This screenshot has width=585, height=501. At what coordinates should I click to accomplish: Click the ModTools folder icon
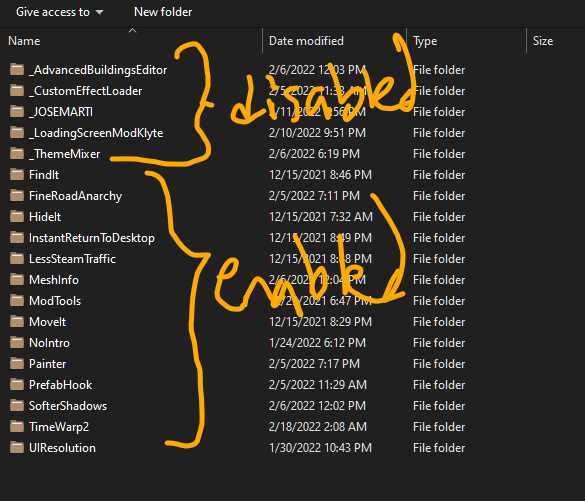pos(17,301)
